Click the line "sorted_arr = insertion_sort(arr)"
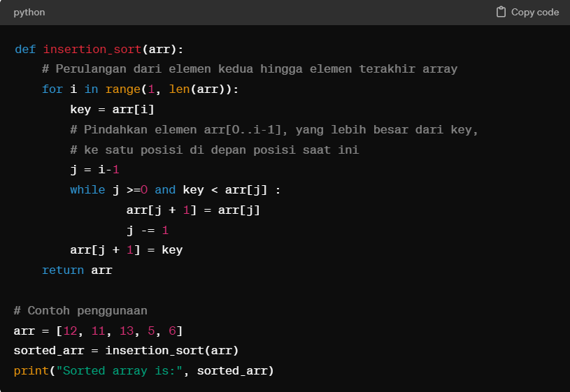 tap(126, 351)
